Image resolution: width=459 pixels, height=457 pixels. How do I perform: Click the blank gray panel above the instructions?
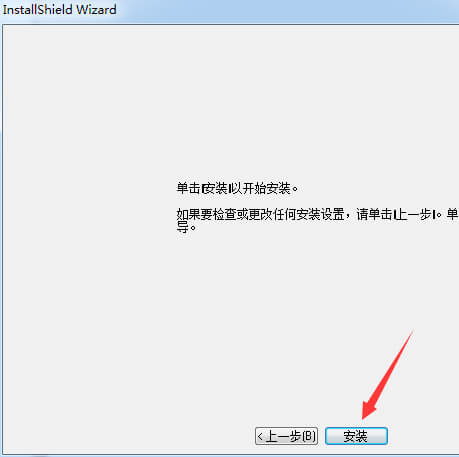tap(230, 100)
